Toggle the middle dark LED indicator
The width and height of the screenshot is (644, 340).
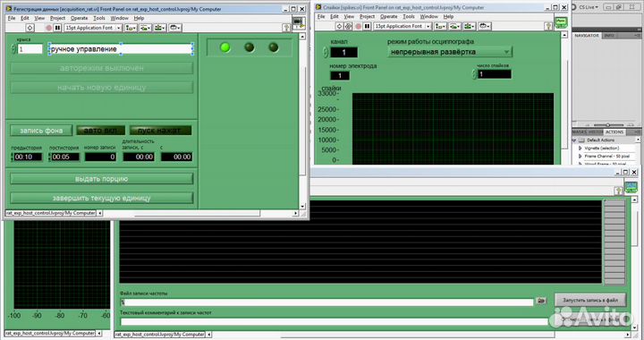point(250,47)
